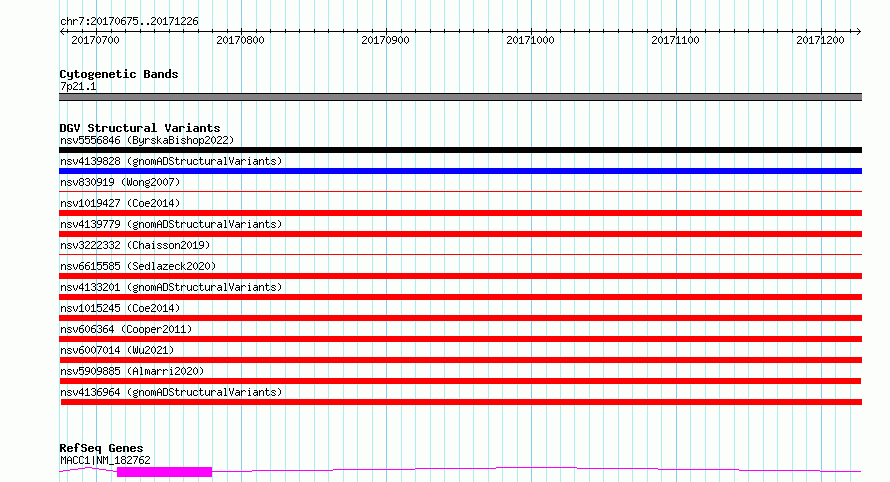Click the Cytogenetic Bands track title

[x=119, y=74]
